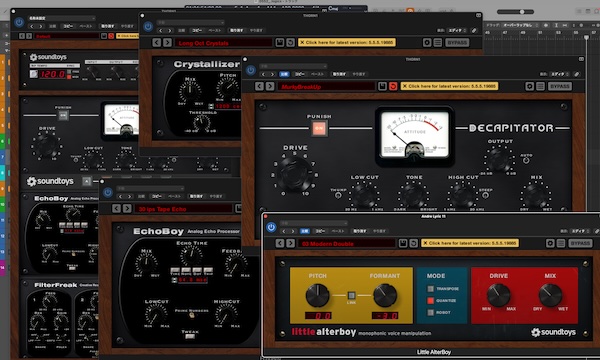
Task: Save preset icon in Little AlterBoy
Action: [x=403, y=243]
